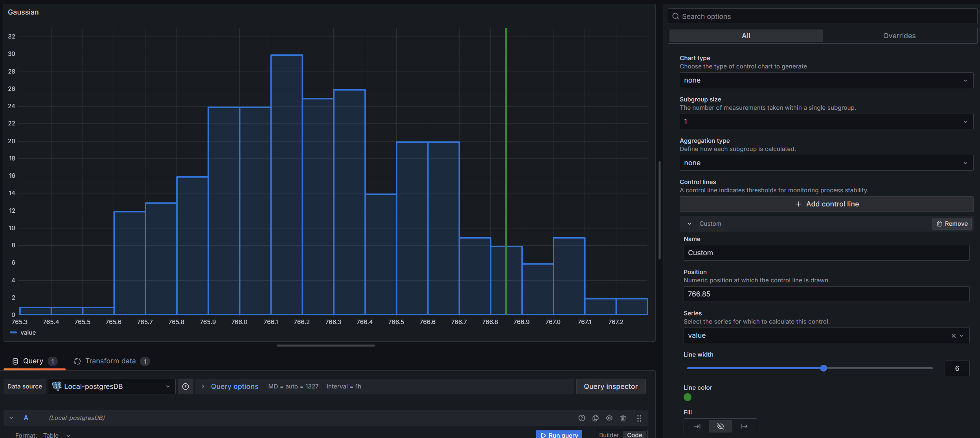Clear the value series selection
980x438 pixels.
[x=953, y=335]
